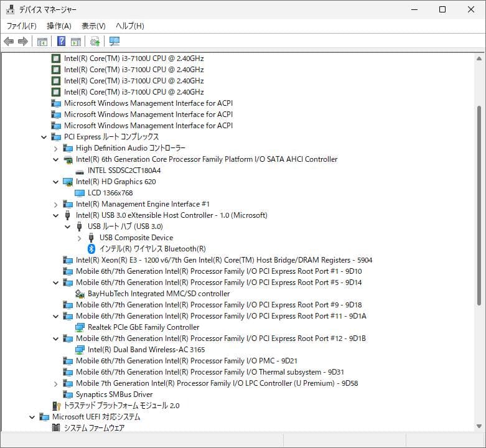
Task: Click the drive icon next to INTEL SSDSC2CT180A4
Action: (80, 171)
